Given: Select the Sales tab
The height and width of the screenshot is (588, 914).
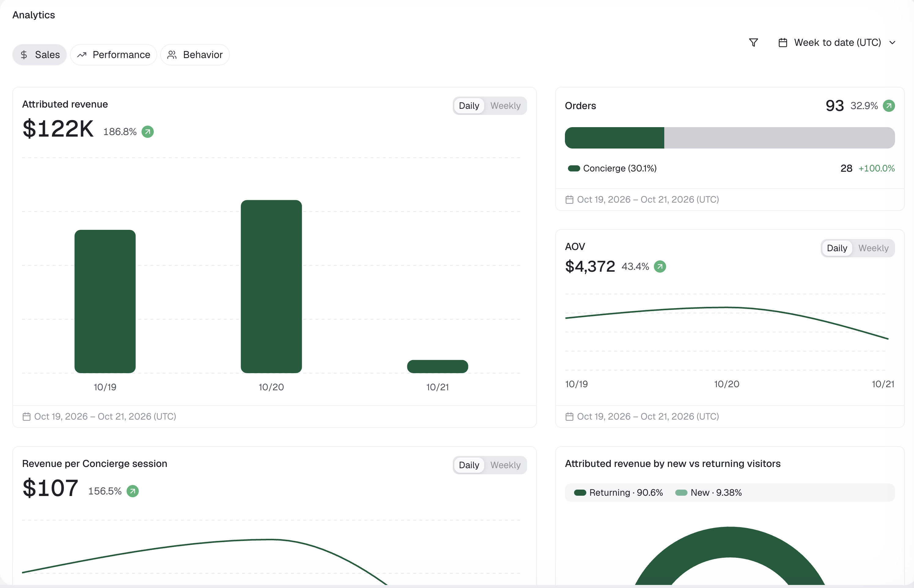Looking at the screenshot, I should 39,55.
